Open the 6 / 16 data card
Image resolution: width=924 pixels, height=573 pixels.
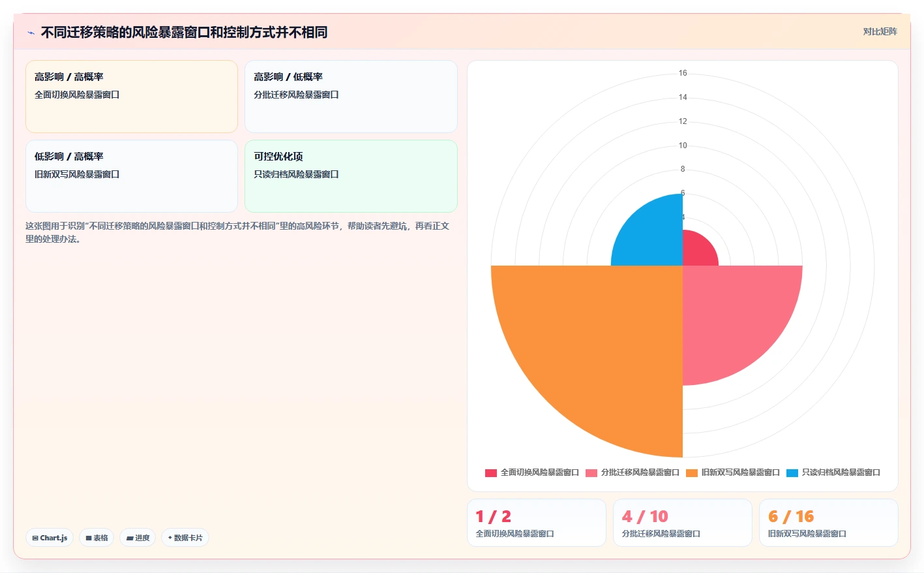pos(829,523)
